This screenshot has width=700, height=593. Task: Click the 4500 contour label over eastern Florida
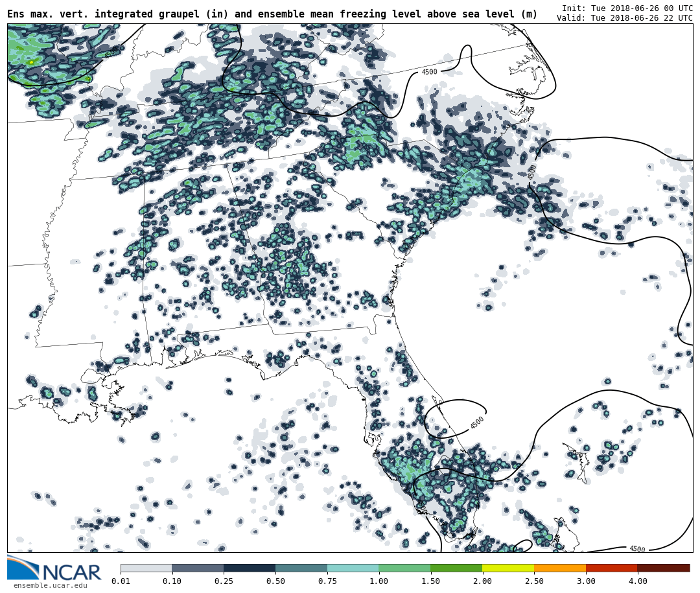[x=477, y=423]
